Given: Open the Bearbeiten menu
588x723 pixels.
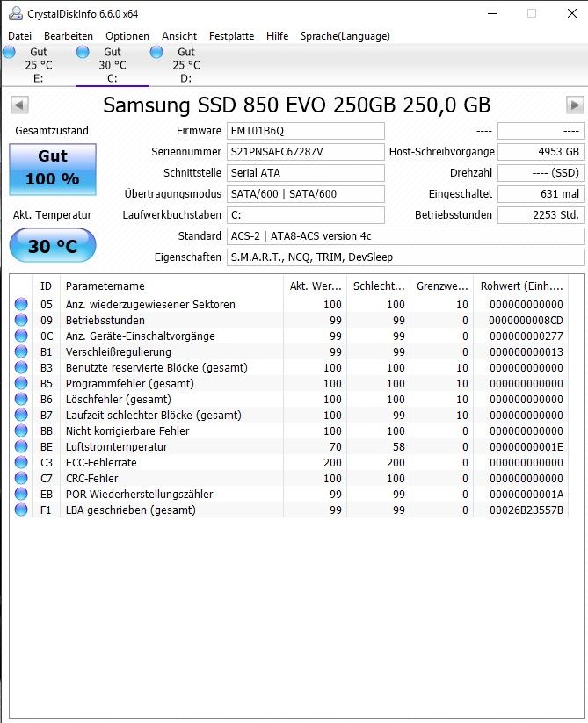Looking at the screenshot, I should 69,36.
